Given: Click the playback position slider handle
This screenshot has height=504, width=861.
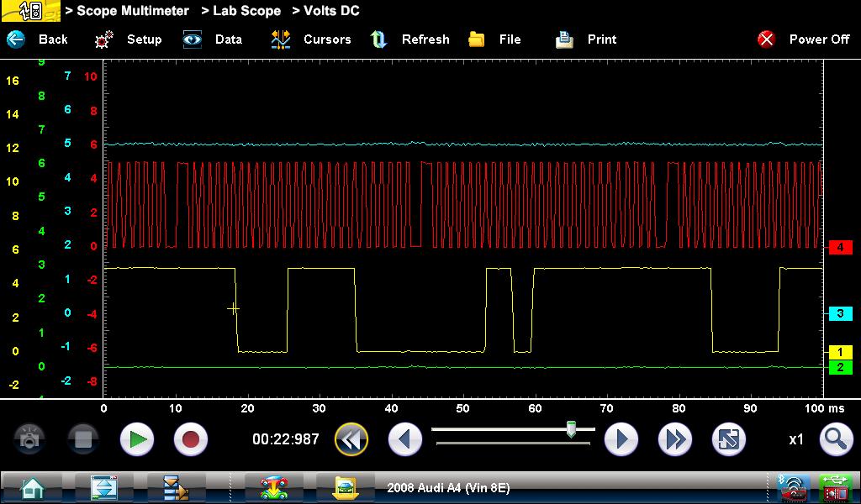Looking at the screenshot, I should (571, 430).
